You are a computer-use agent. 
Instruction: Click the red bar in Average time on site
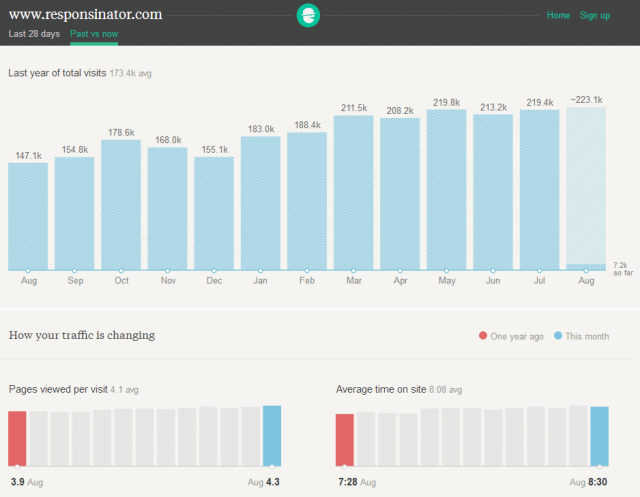[x=345, y=440]
